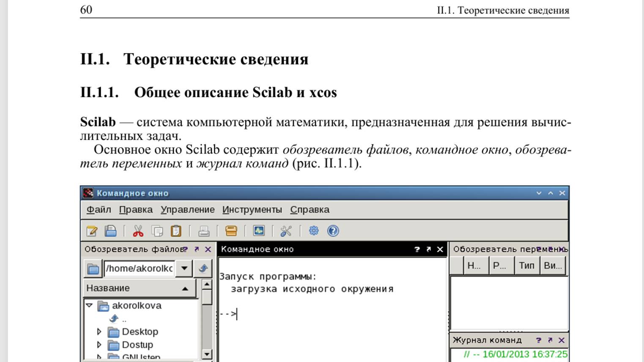Close the Обозреватель файлов panel
Image resolution: width=644 pixels, height=362 pixels.
208,250
